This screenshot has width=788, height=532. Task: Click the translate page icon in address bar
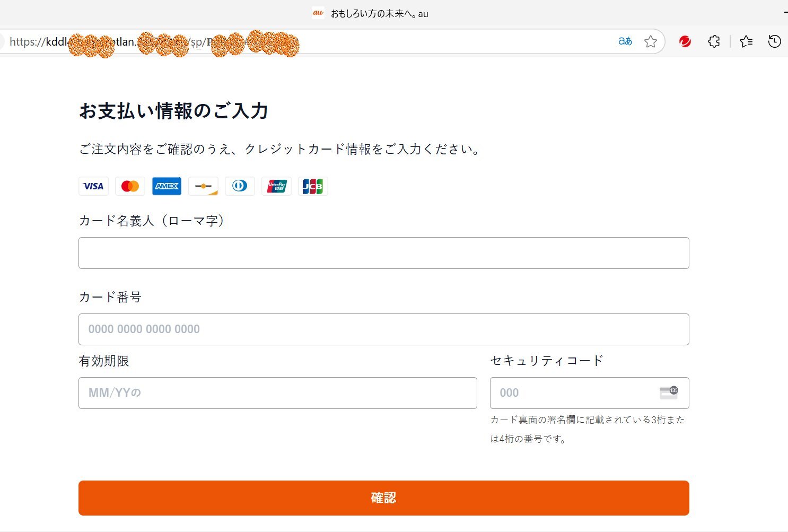tap(625, 41)
